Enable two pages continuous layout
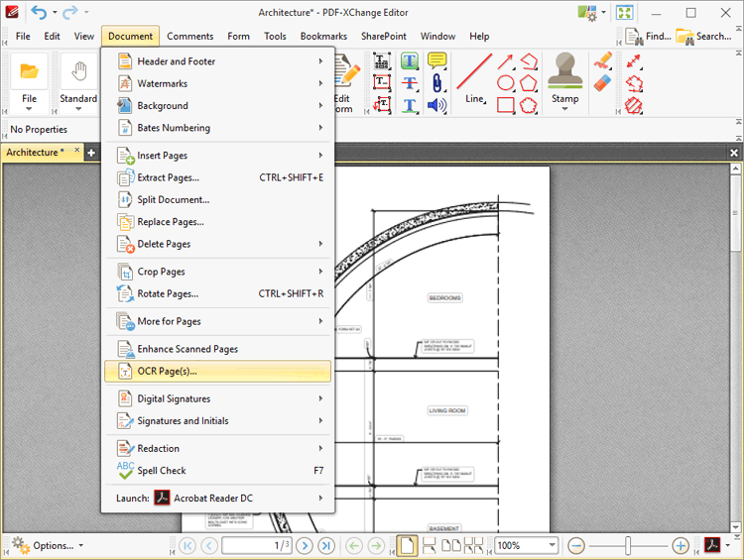Viewport: 744px width, 560px height. [x=473, y=546]
